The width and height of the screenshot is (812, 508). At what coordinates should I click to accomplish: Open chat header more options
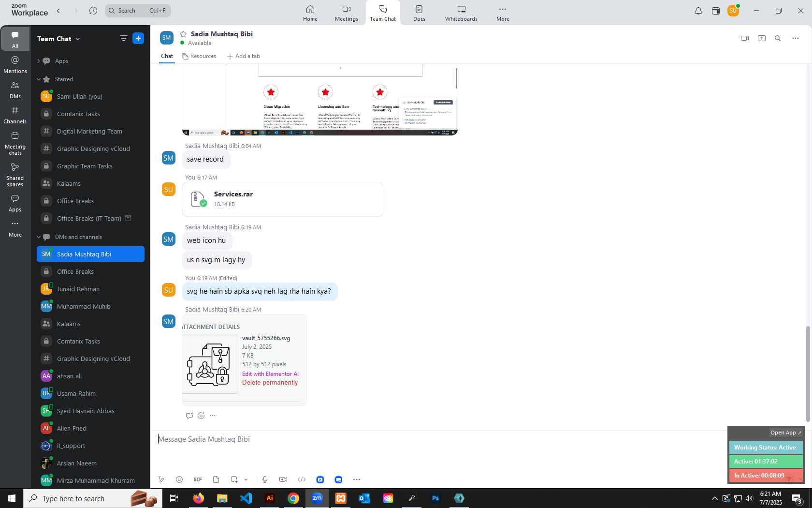(796, 38)
